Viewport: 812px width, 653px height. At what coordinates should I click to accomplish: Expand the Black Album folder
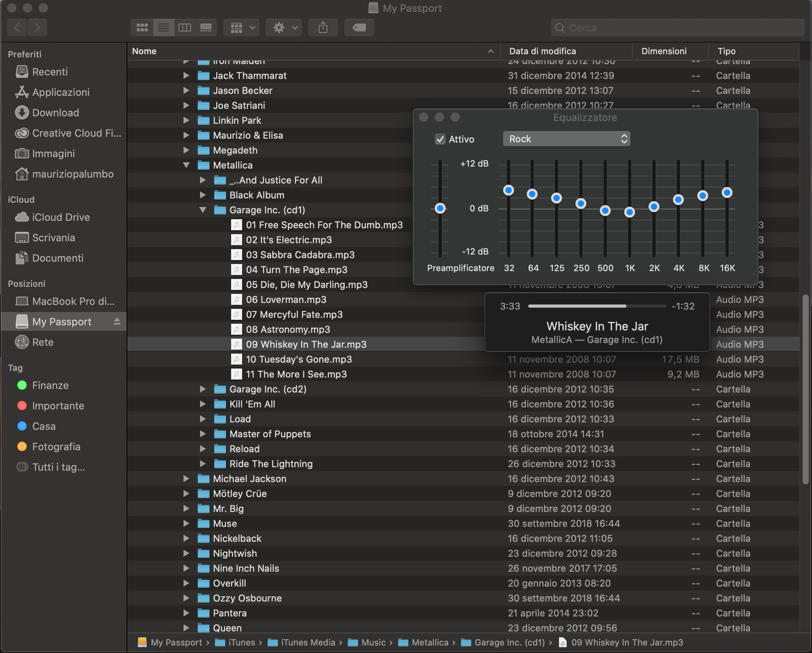203,195
